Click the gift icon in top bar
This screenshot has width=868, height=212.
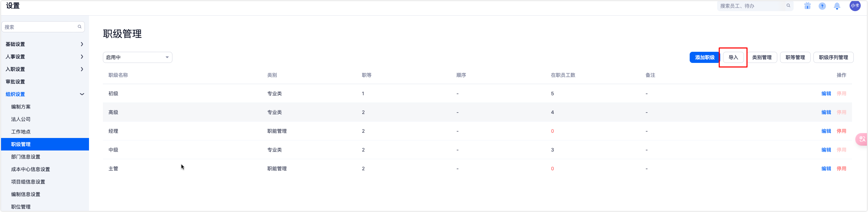click(x=807, y=6)
